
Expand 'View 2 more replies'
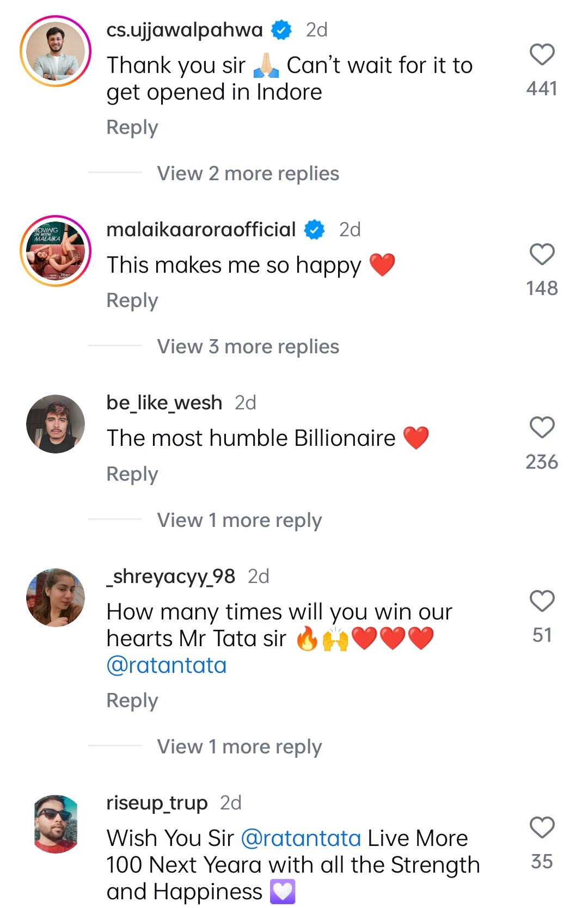pos(248,174)
